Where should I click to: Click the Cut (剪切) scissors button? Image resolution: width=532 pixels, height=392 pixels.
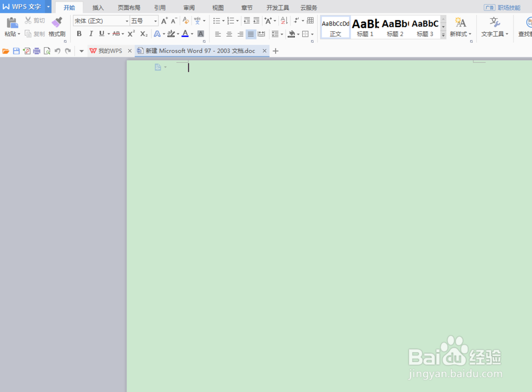coord(35,21)
